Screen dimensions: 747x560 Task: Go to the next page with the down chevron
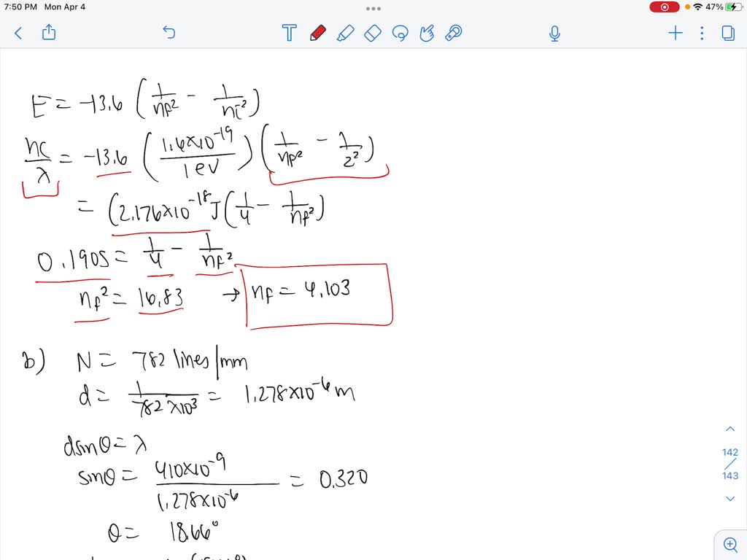730,498
